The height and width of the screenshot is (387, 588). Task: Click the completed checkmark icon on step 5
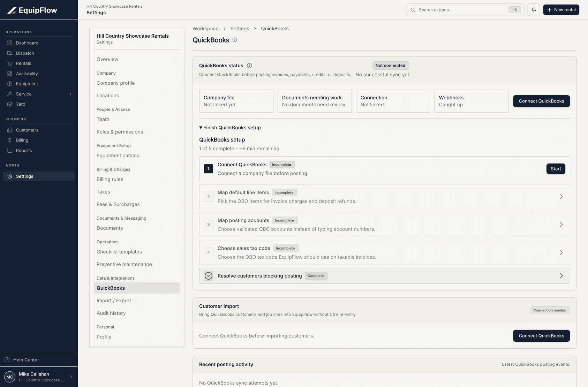tap(209, 276)
